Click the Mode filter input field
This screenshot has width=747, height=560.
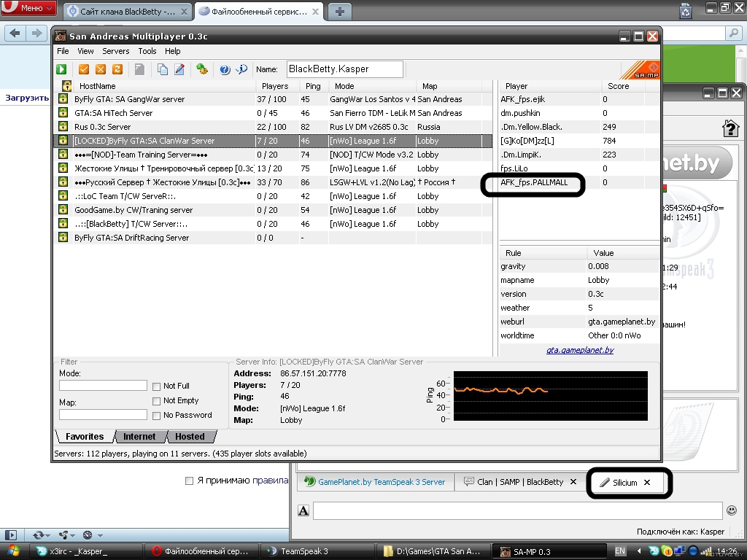click(103, 385)
